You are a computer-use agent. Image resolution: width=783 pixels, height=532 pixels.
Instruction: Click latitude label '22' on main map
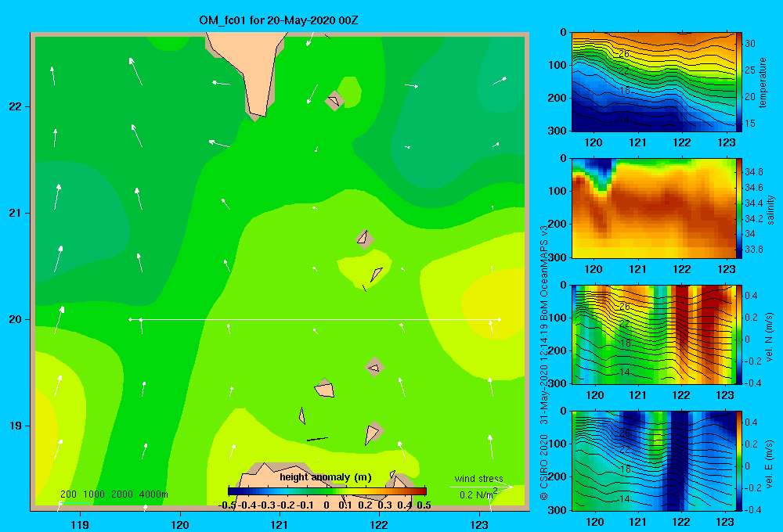click(15, 106)
